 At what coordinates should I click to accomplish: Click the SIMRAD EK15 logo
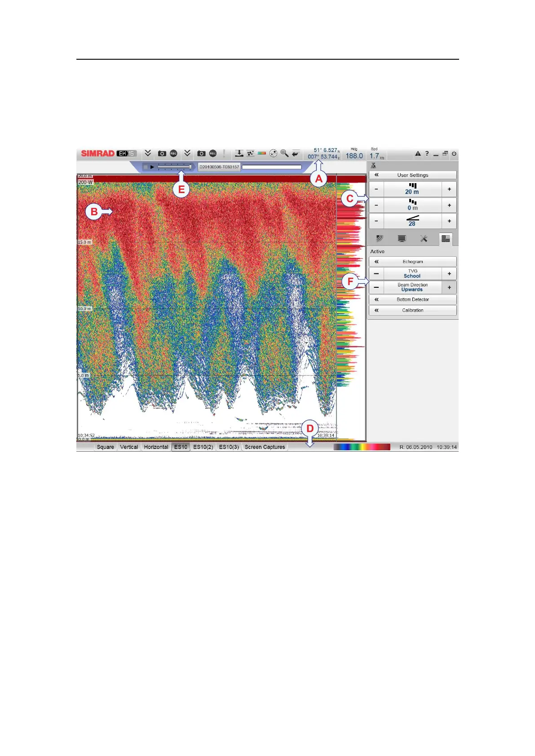(108, 154)
